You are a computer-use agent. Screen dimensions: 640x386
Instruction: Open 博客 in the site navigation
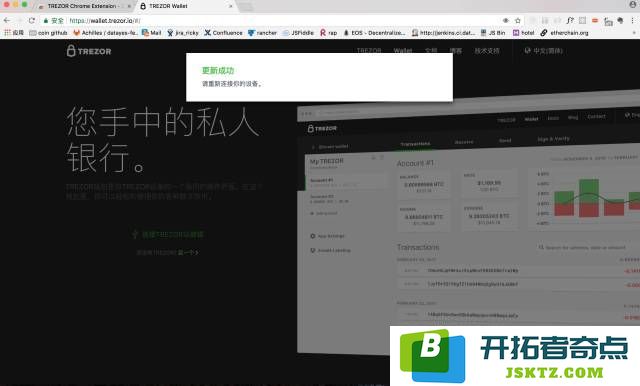[456, 51]
